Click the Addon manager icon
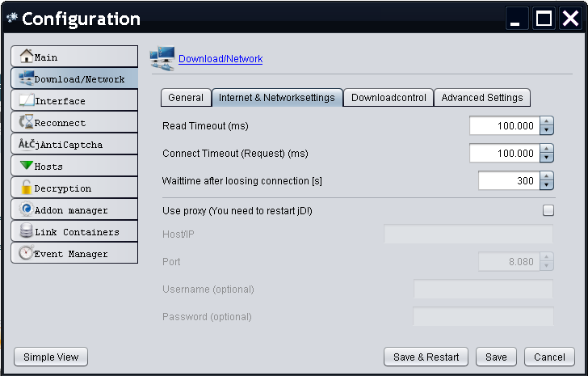Screen dimensions: 588x376 pyautogui.click(x=26, y=209)
